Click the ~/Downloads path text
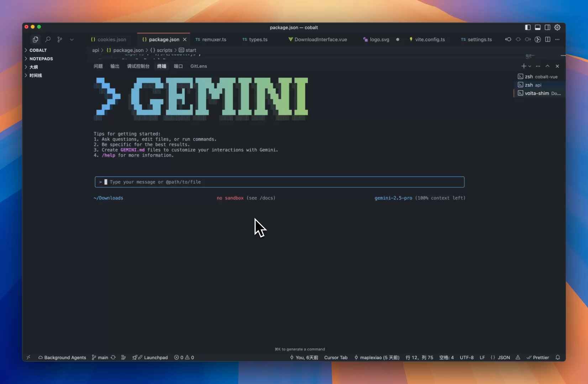Viewport: 588px width, 384px height. [x=108, y=198]
